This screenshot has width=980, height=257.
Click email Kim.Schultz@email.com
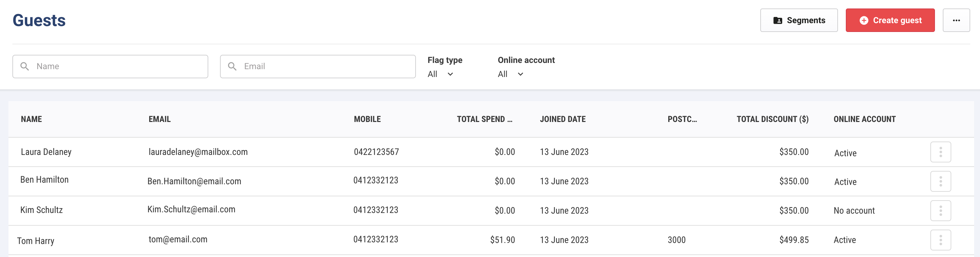pos(191,209)
